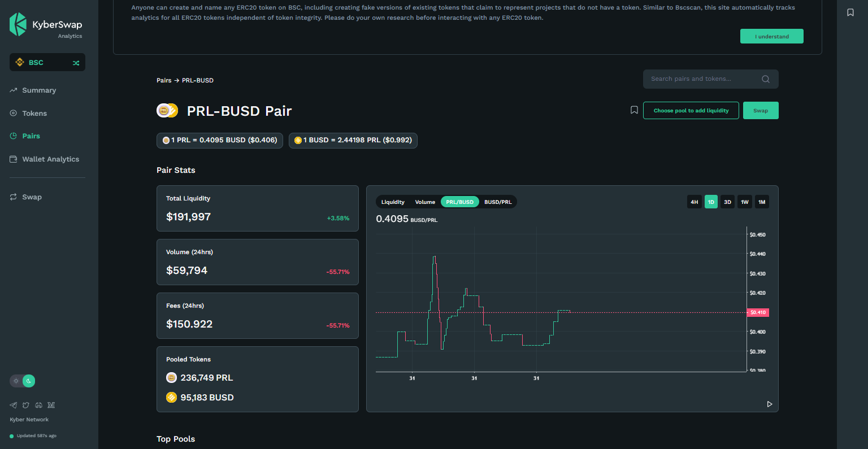Viewport: 868px width, 449px height.
Task: Click the 236,749 PRL pooled amount
Action: coord(207,378)
